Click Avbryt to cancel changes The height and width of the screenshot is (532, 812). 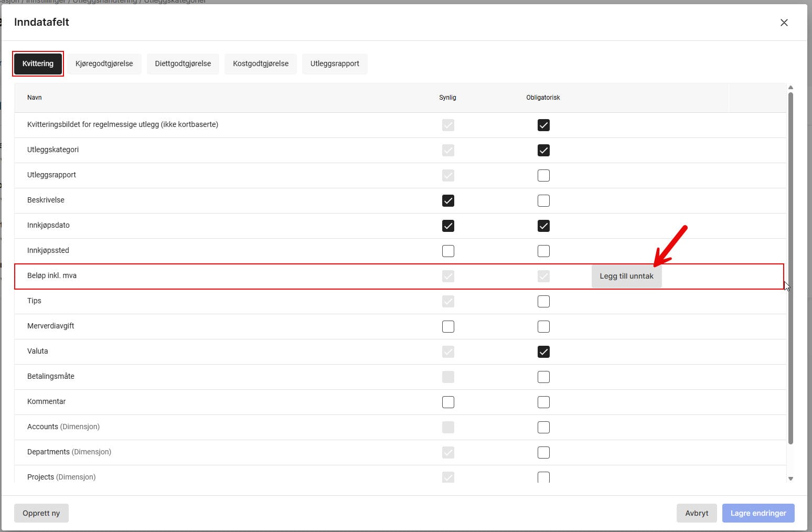[696, 513]
